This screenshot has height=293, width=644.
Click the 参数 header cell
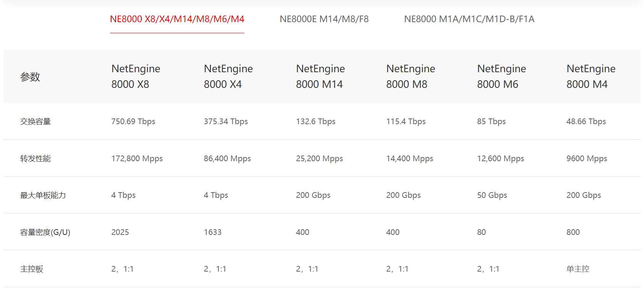pyautogui.click(x=30, y=77)
